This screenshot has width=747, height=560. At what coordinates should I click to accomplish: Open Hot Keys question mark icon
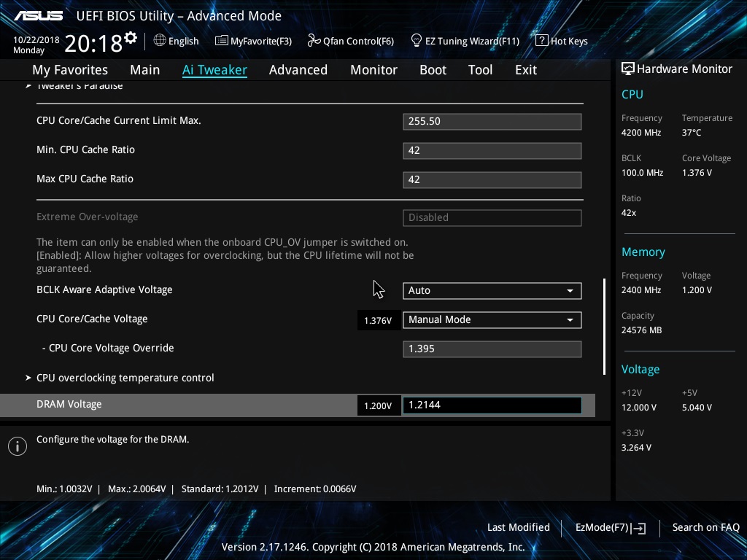[x=541, y=41]
